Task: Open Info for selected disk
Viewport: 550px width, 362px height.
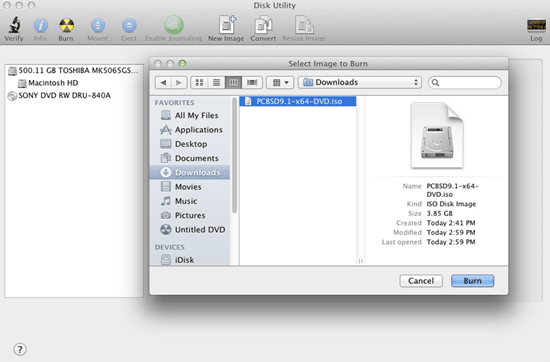Action: [x=40, y=25]
